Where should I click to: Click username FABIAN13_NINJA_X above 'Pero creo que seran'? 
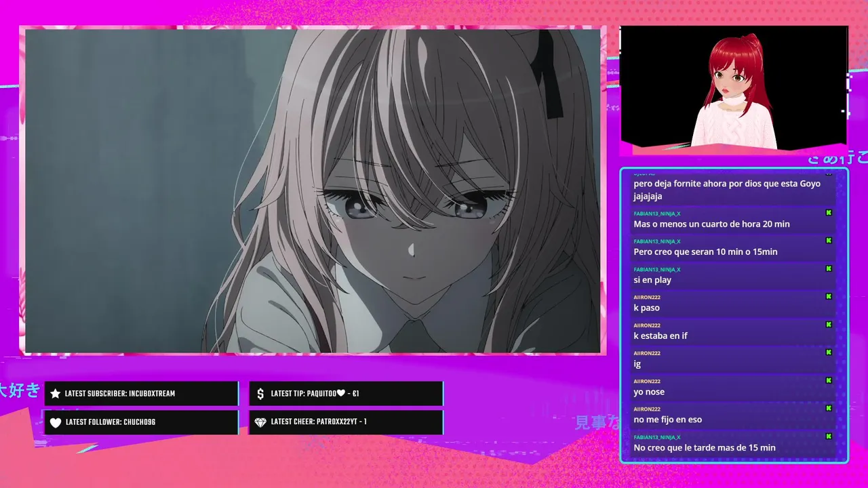coord(657,241)
